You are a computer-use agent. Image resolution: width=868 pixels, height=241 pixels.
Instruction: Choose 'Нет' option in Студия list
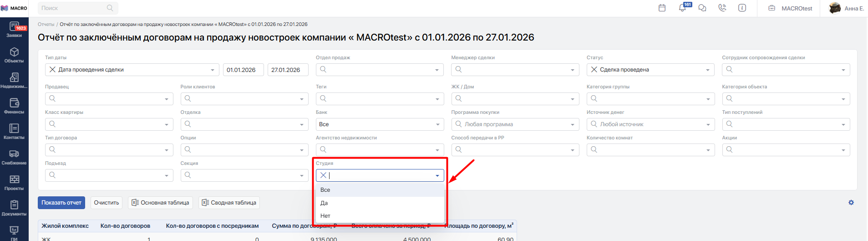click(x=325, y=216)
